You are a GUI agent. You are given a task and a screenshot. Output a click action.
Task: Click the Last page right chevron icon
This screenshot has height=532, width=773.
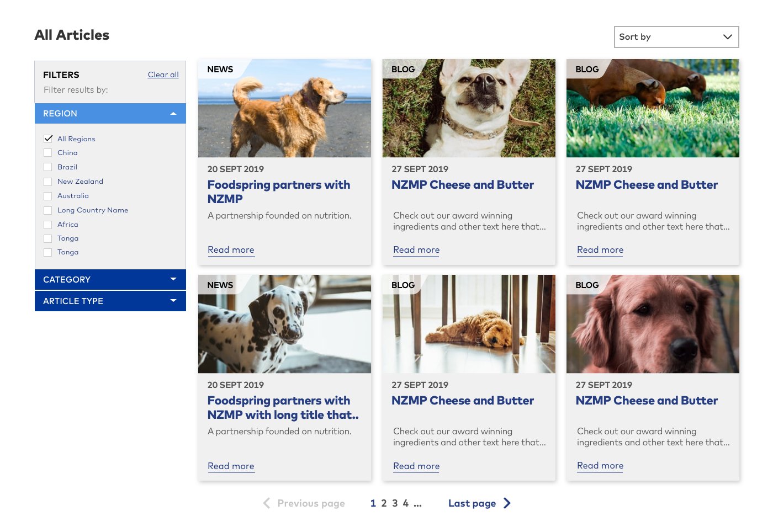(x=507, y=503)
